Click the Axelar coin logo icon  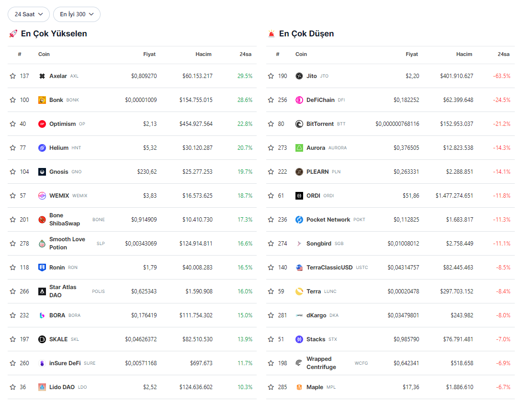tap(42, 76)
